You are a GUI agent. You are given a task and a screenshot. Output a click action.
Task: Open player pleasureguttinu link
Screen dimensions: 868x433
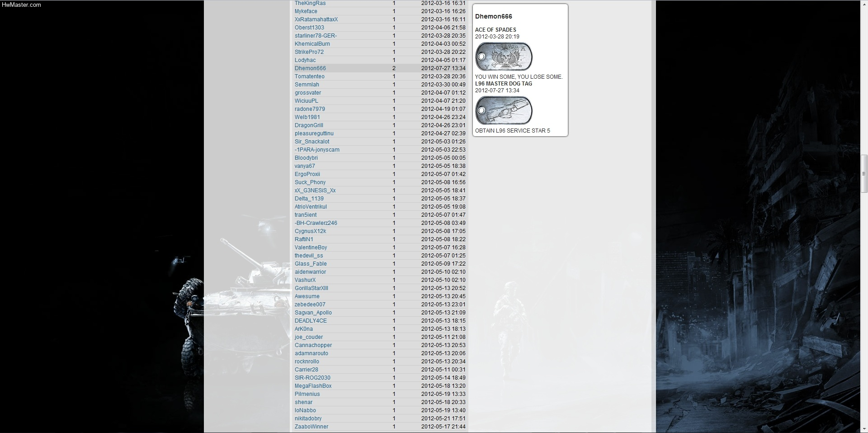[x=314, y=133]
